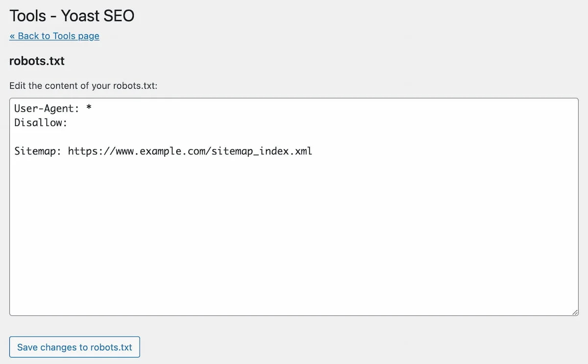The width and height of the screenshot is (588, 364).
Task: Click the Edit the content label
Action: tap(83, 86)
